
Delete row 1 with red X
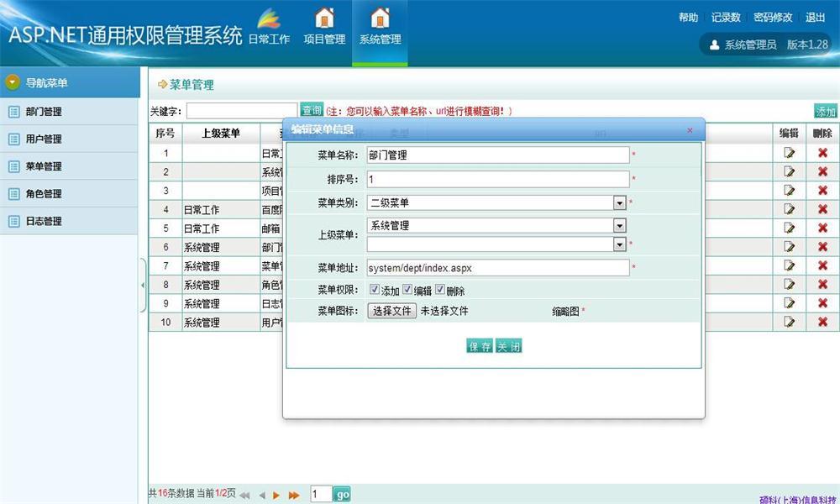823,153
